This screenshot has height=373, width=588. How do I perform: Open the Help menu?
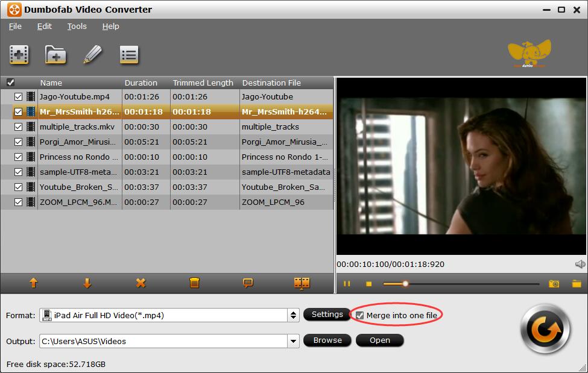pos(110,27)
